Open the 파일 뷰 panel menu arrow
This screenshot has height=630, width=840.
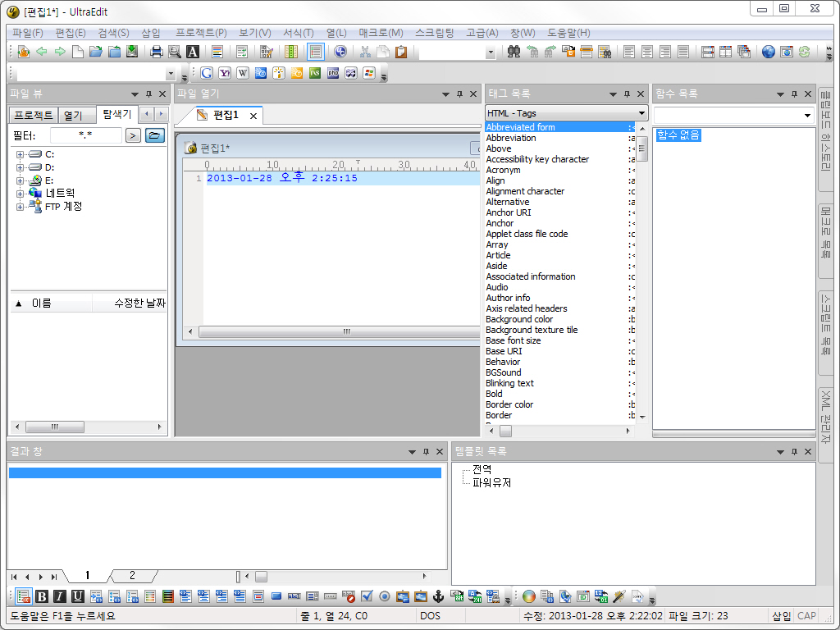pos(135,94)
